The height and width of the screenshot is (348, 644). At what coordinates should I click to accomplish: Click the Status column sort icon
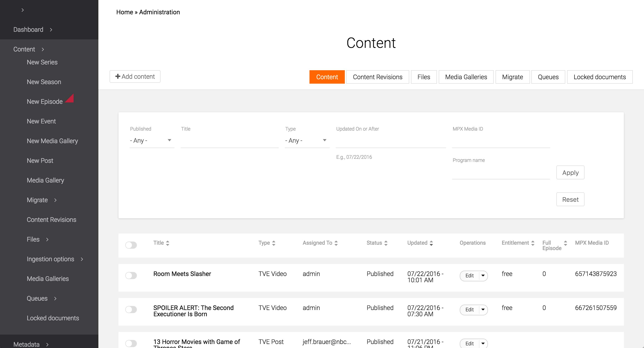(x=386, y=243)
